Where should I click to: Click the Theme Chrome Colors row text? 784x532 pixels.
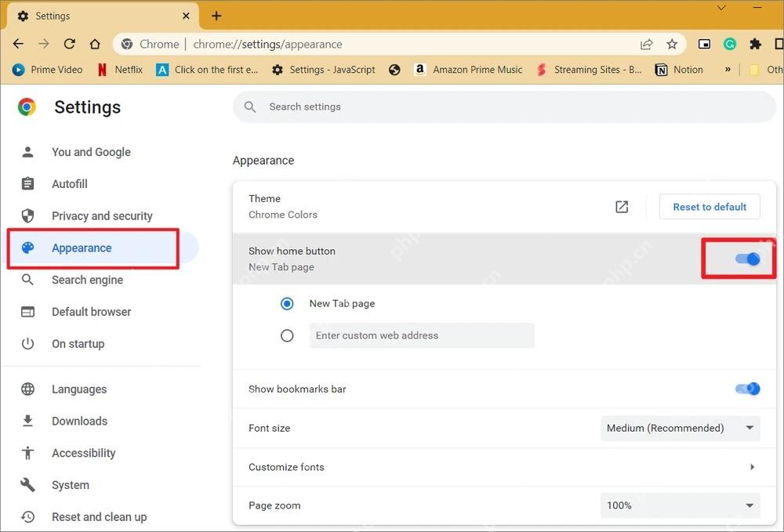point(283,207)
